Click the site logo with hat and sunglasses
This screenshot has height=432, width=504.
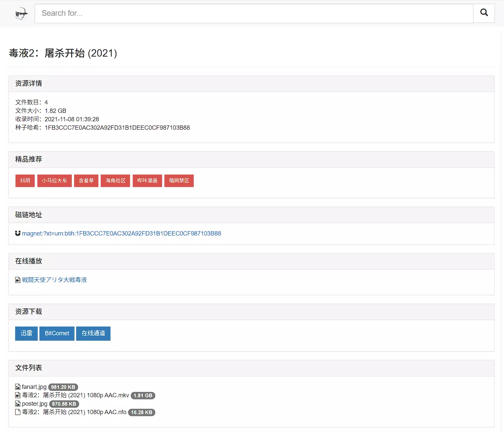(x=21, y=13)
